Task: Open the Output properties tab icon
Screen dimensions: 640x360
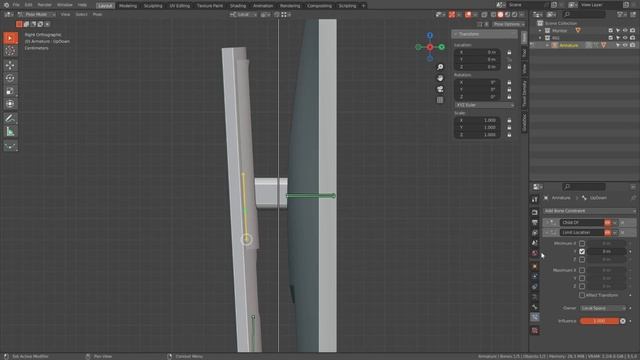Action: click(535, 223)
